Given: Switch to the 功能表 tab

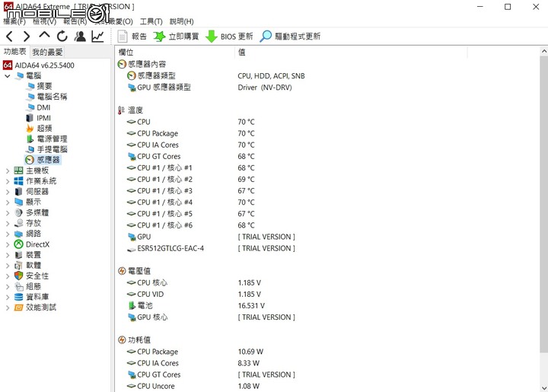Looking at the screenshot, I should click(x=15, y=52).
